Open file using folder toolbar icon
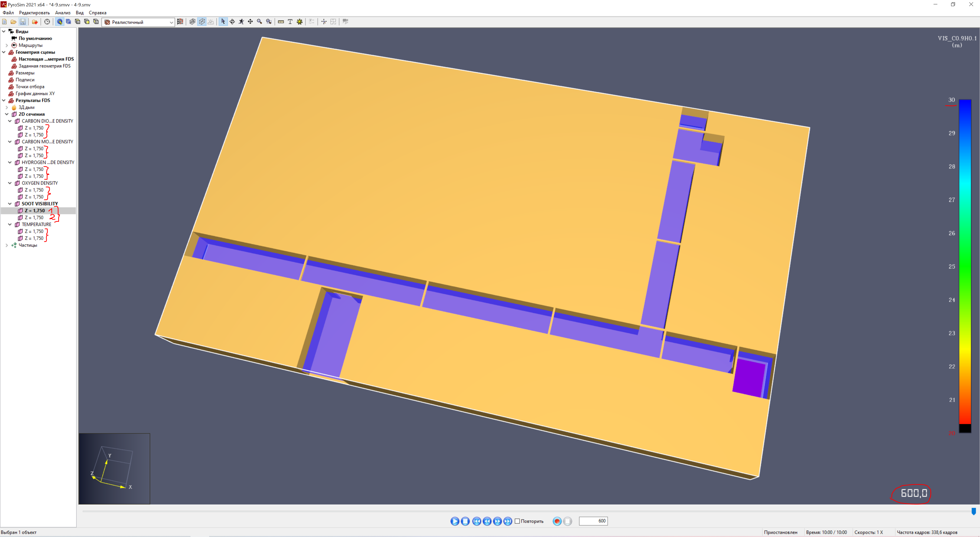 point(13,22)
